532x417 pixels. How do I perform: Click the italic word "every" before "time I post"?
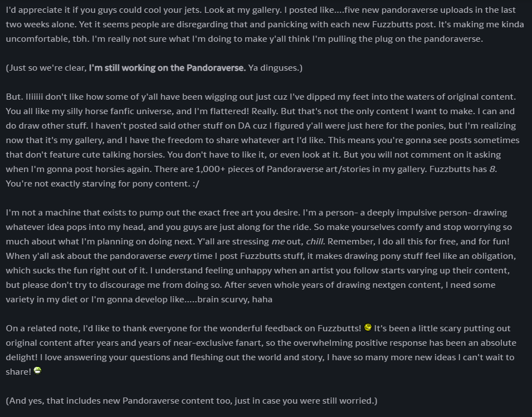coord(180,256)
